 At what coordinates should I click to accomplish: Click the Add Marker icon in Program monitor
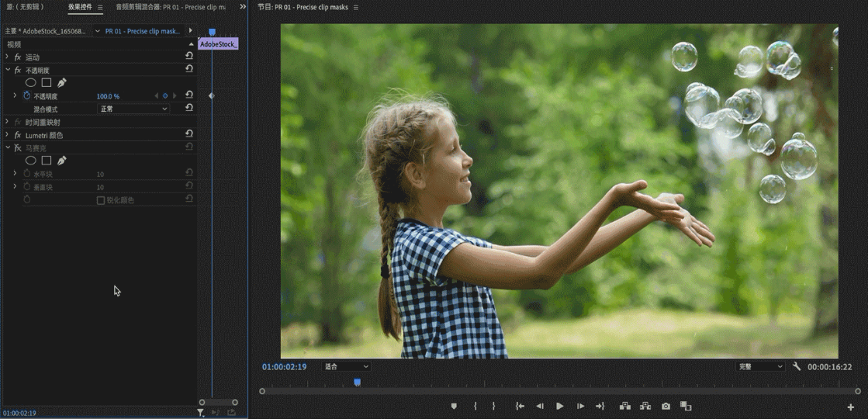click(455, 406)
